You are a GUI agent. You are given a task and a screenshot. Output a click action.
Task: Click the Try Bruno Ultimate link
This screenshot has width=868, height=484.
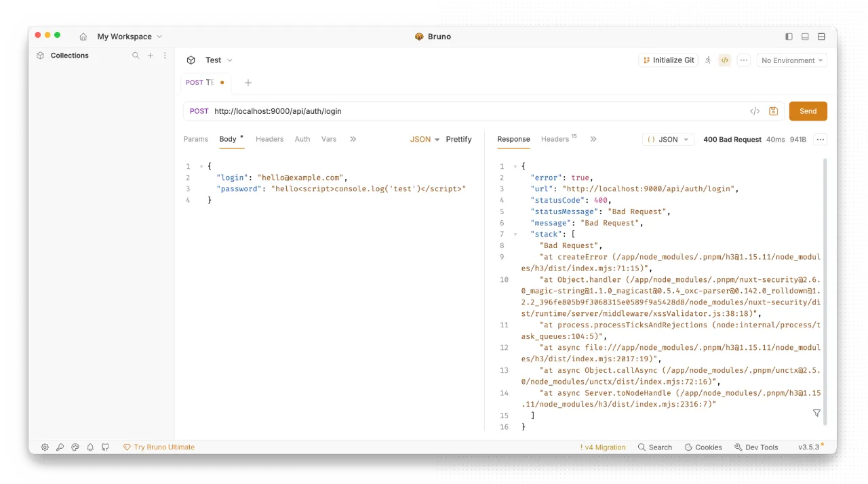(x=159, y=447)
